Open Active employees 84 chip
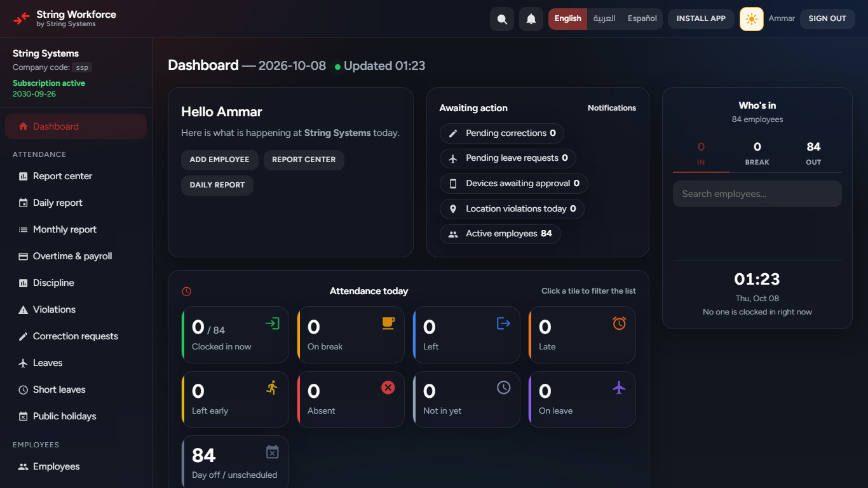This screenshot has width=868, height=488. pyautogui.click(x=500, y=234)
